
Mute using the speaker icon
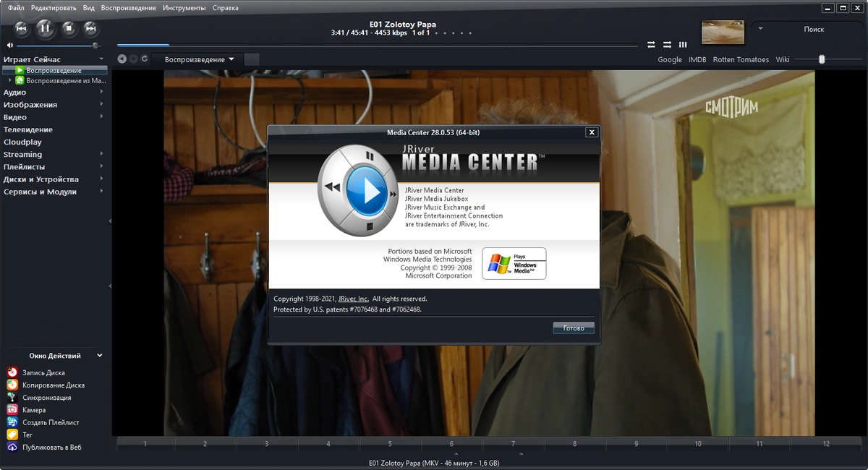pos(9,45)
